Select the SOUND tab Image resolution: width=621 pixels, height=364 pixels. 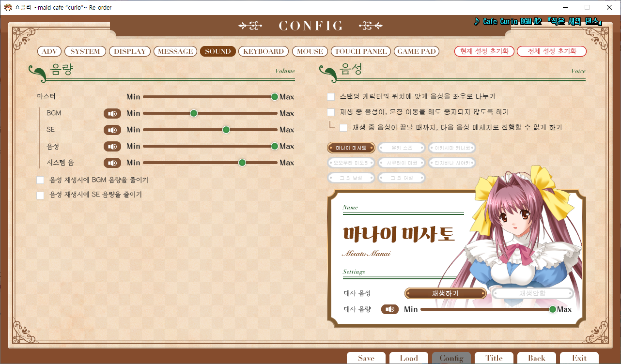tap(218, 51)
